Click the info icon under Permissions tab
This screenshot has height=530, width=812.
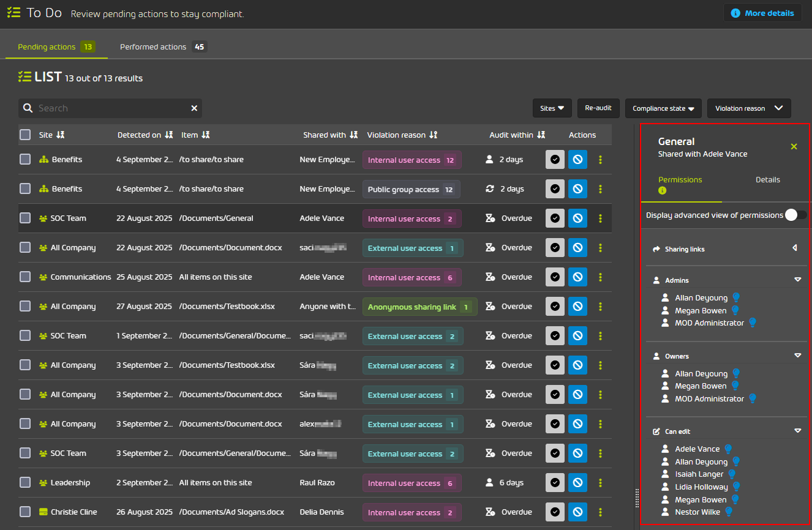coord(662,190)
